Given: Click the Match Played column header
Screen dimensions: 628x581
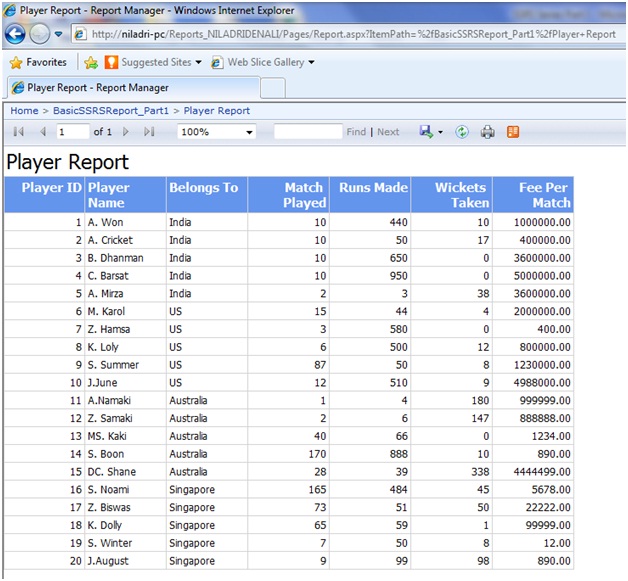Looking at the screenshot, I should click(x=288, y=195).
